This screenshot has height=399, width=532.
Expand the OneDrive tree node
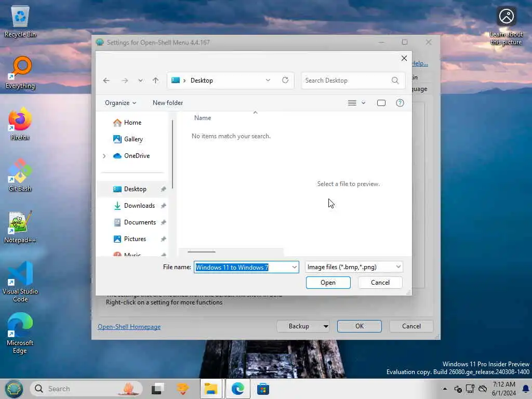[104, 156]
